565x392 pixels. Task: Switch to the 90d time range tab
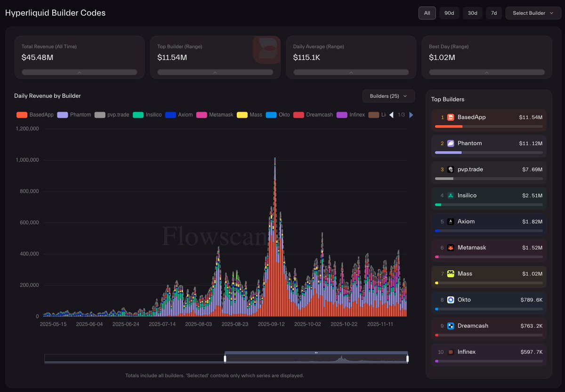tap(449, 13)
